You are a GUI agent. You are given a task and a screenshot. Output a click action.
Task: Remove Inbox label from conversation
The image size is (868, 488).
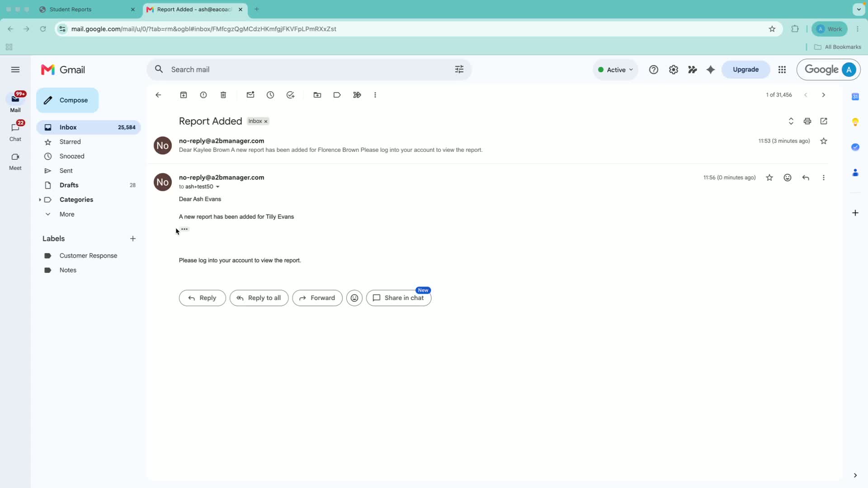pyautogui.click(x=266, y=122)
